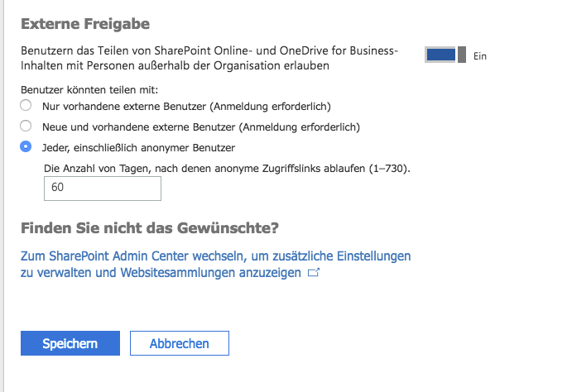Open the 'Zum SharePoint Admin Center wechseln' link

[215, 264]
